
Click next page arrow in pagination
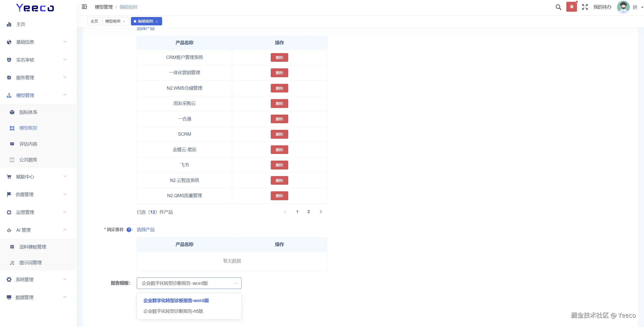[x=321, y=212]
